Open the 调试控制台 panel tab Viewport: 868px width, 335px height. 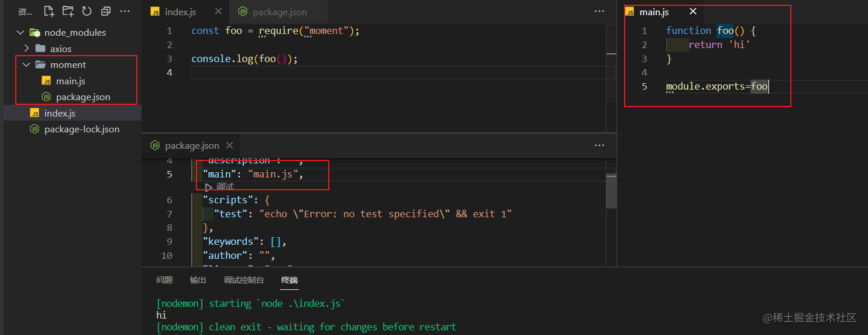point(244,280)
